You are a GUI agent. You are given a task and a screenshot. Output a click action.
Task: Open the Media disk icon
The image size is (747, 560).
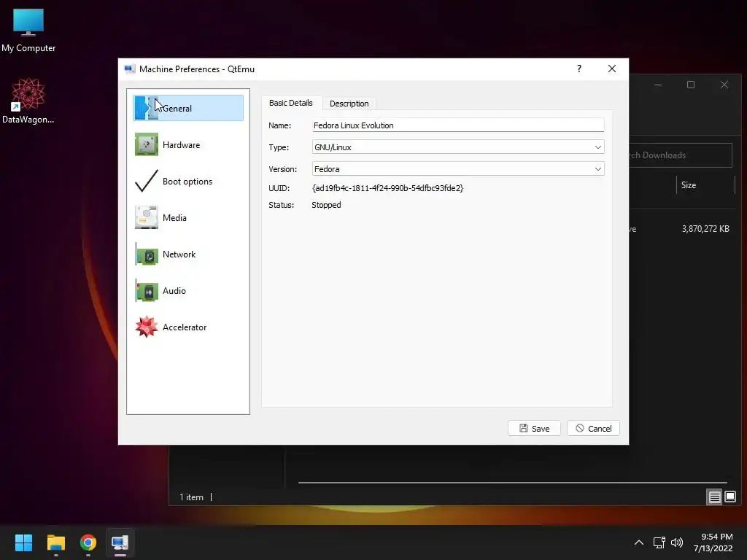pos(146,217)
